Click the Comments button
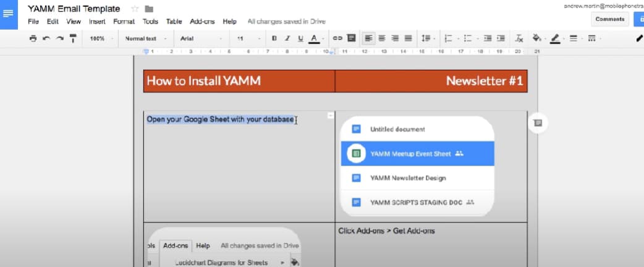The image size is (644, 267). pos(610,19)
